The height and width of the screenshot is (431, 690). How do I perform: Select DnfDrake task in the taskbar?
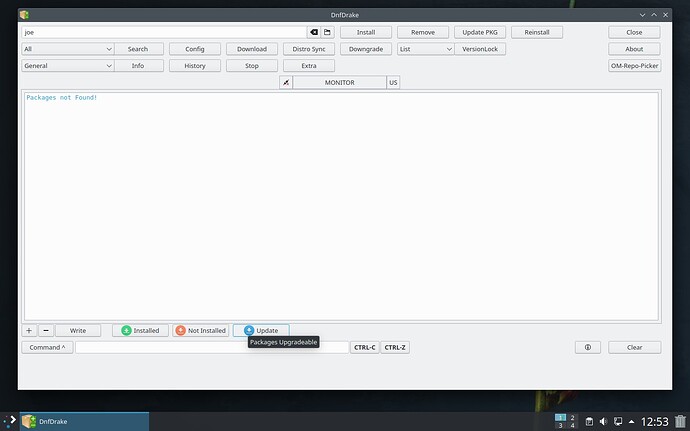(x=84, y=421)
